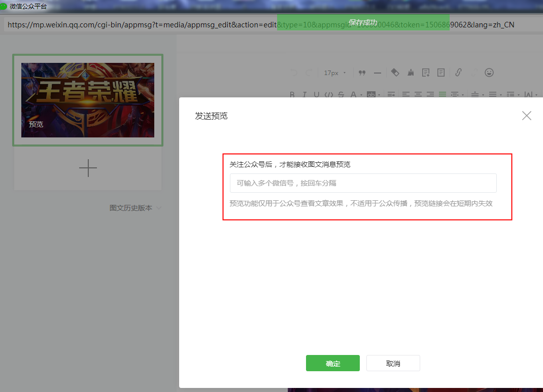Close the 发送预览 dialog with X
The height and width of the screenshot is (392, 543).
[527, 116]
